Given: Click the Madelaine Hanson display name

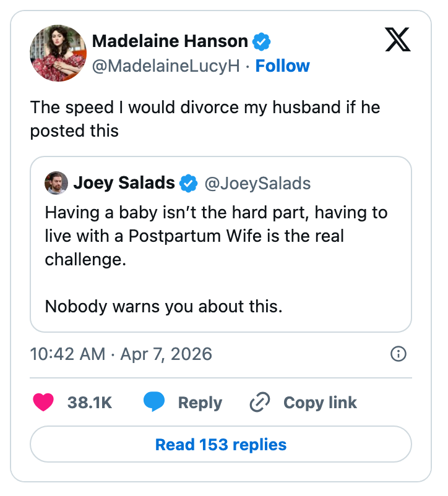Looking at the screenshot, I should tap(170, 41).
